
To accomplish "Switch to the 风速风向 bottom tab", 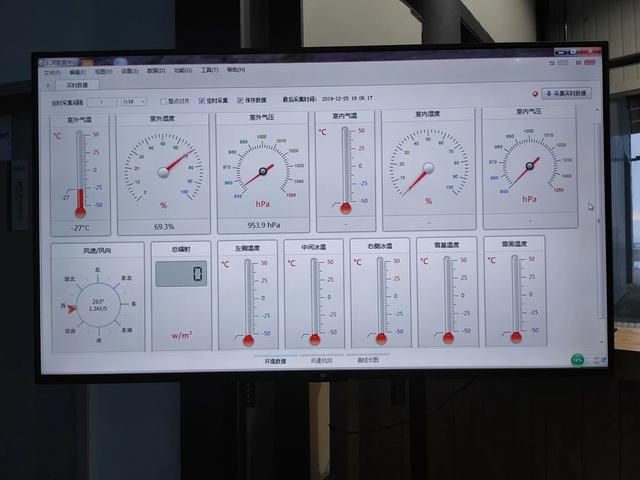I will (322, 360).
